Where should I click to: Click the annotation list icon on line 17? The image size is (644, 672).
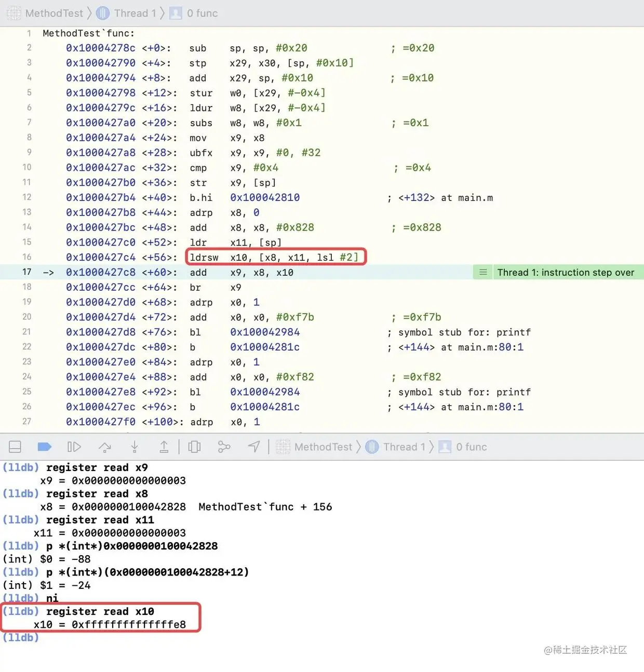coord(483,273)
